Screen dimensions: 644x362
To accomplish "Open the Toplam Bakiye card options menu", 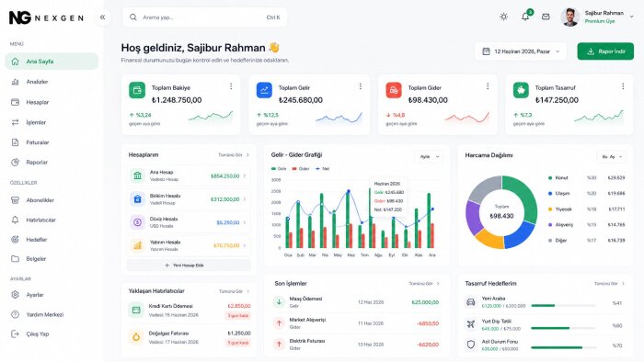I will click(231, 86).
